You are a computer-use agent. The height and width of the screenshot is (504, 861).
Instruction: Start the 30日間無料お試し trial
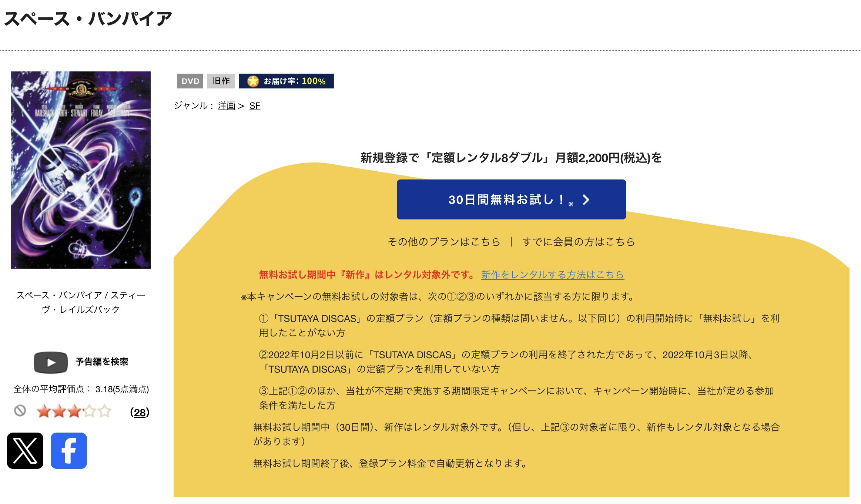(511, 199)
